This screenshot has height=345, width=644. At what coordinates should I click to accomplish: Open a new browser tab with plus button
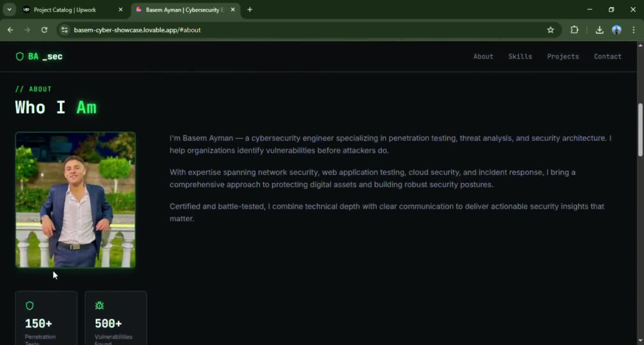(250, 10)
